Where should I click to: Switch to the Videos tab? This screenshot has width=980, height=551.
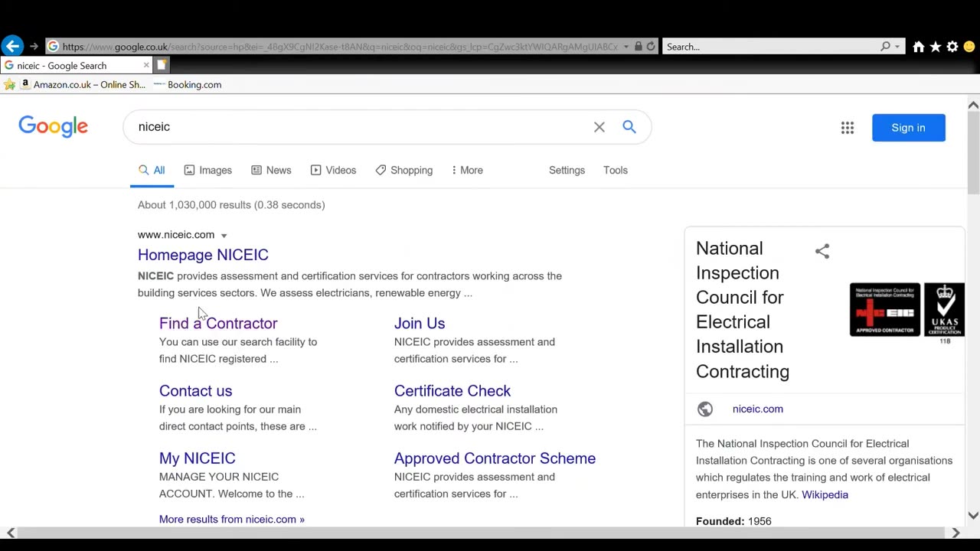pos(333,170)
